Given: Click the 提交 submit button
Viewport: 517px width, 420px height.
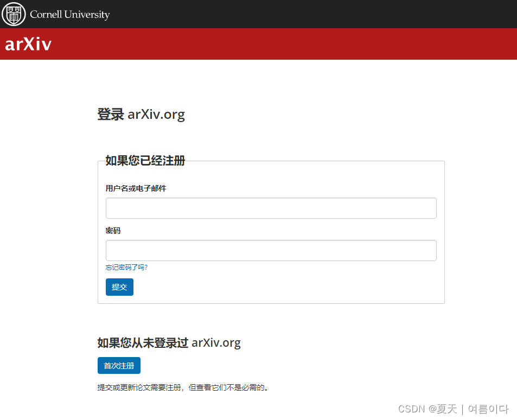Looking at the screenshot, I should pos(119,287).
